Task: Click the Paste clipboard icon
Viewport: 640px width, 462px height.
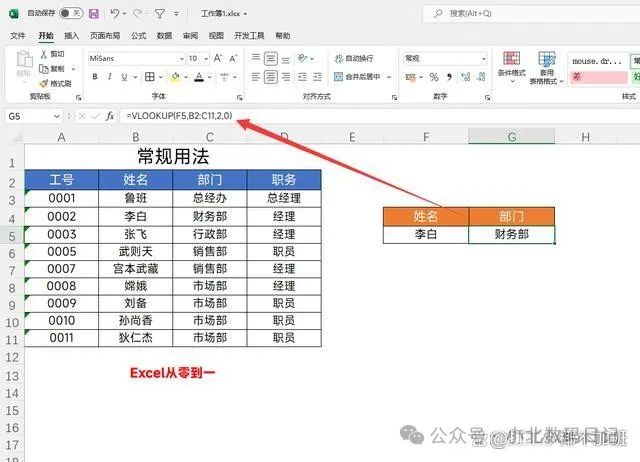Action: click(24, 59)
